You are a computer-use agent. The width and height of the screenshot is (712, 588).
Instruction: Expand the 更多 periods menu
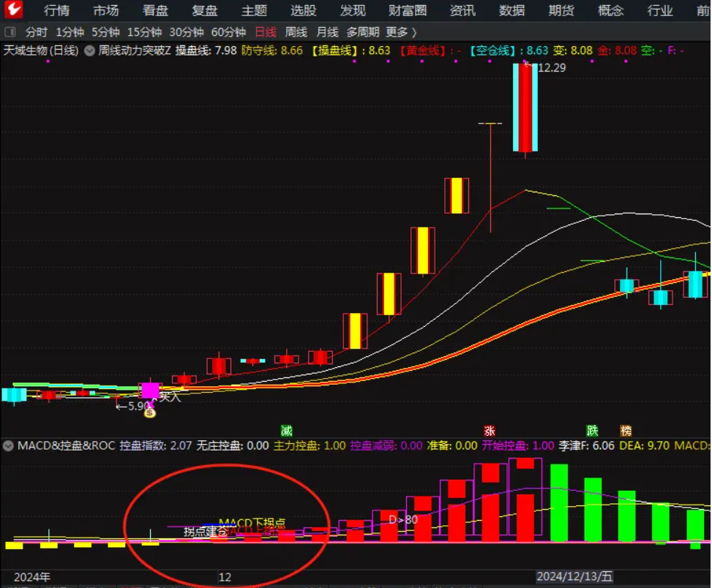[401, 32]
